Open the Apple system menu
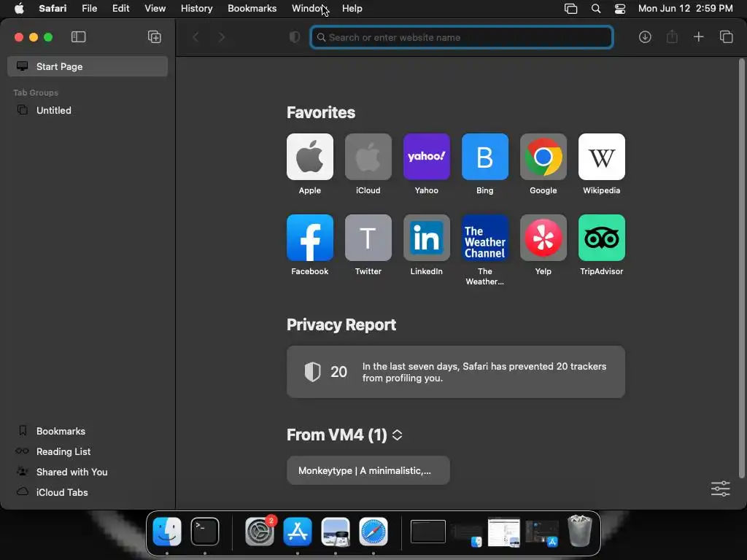The height and width of the screenshot is (560, 747). coord(19,9)
